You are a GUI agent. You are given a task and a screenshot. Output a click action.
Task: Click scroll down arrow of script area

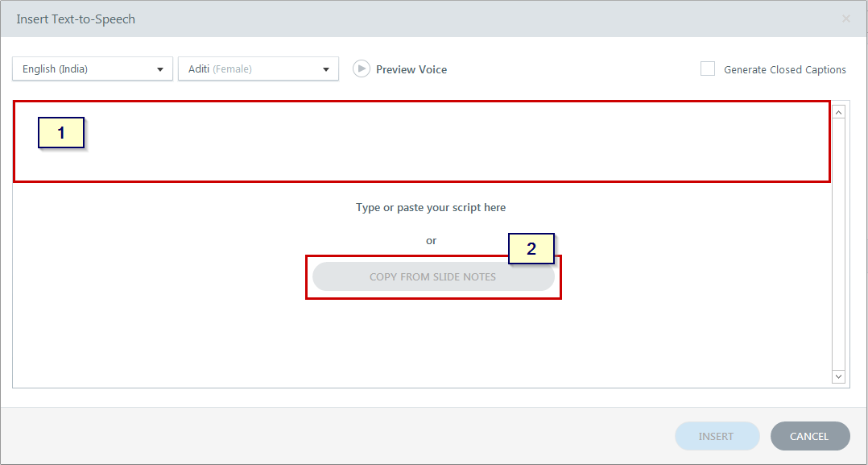(x=838, y=376)
